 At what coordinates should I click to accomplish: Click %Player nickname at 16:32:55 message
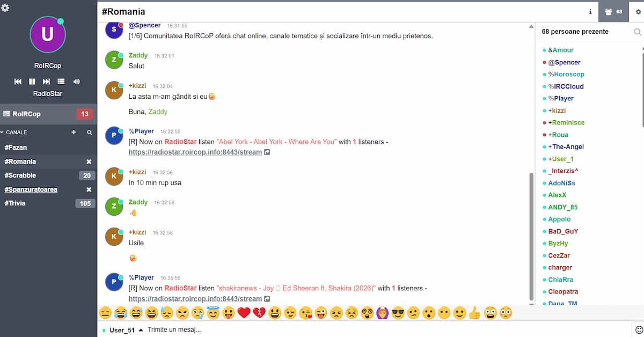pos(141,131)
